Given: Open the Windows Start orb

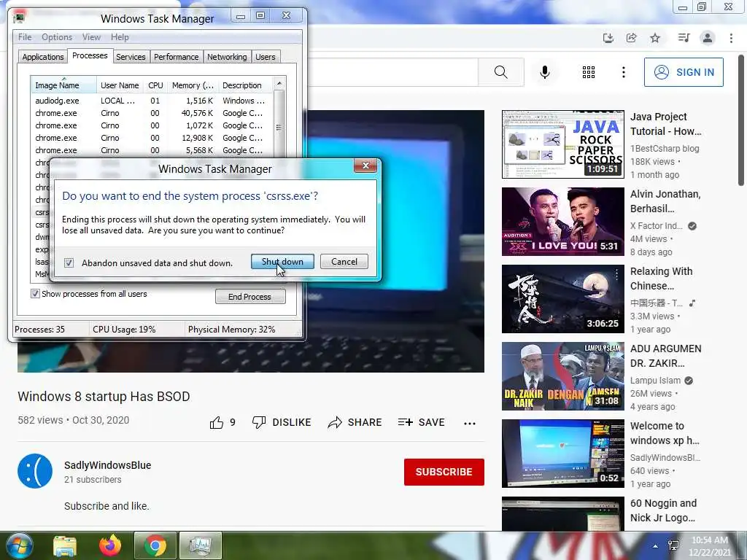Looking at the screenshot, I should click(x=20, y=545).
